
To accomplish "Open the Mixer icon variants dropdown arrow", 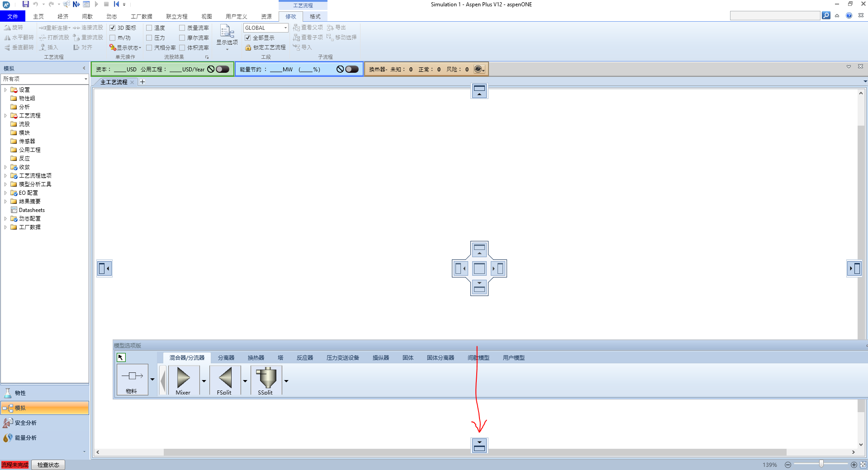I will [204, 381].
